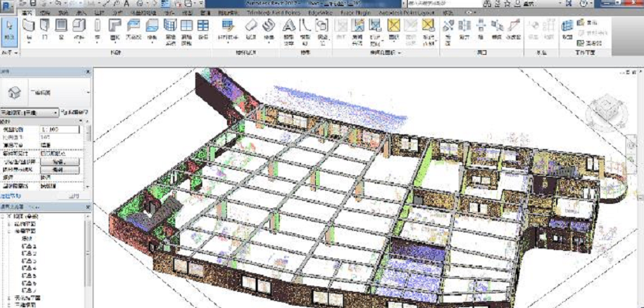Open the EdgeWise ribbon tab

[x=320, y=12]
